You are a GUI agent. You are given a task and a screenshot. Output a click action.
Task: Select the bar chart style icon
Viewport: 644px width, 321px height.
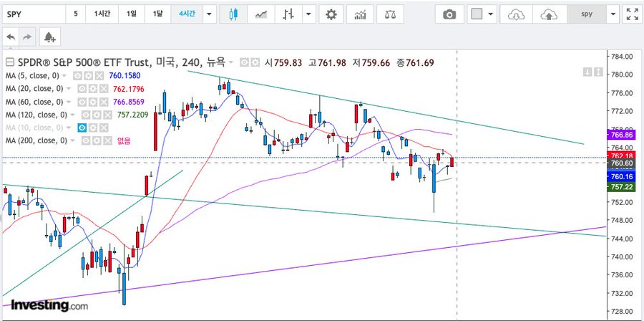click(x=289, y=14)
